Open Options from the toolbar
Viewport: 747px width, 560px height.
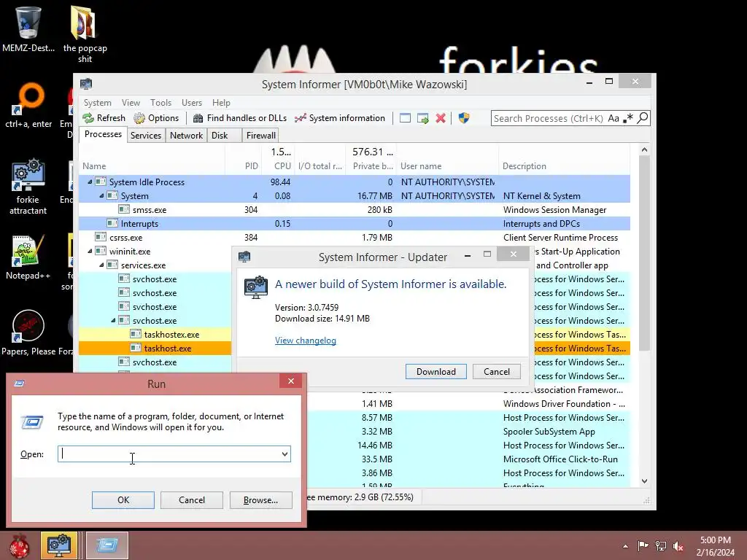(156, 118)
